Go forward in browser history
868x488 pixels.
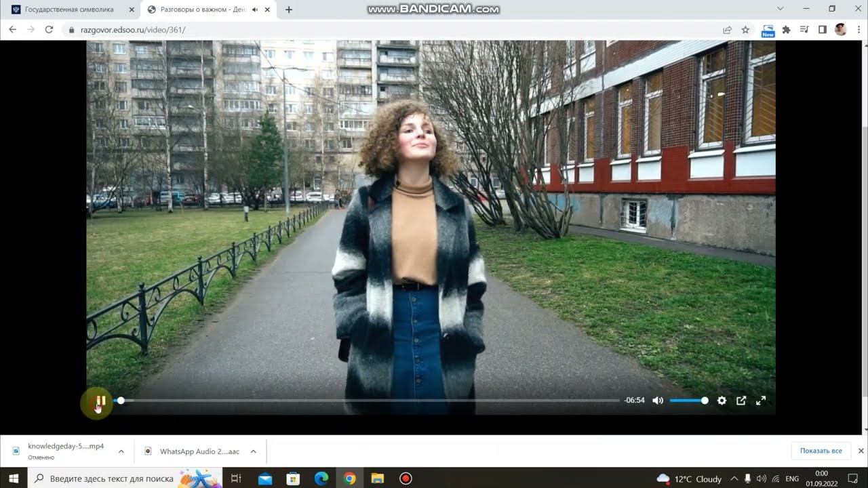coord(31,30)
